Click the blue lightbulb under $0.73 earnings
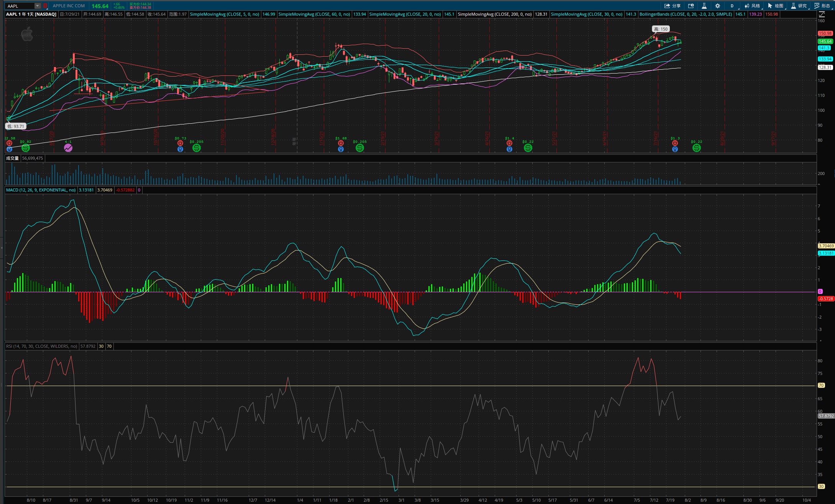This screenshot has width=835, height=504. (180, 149)
